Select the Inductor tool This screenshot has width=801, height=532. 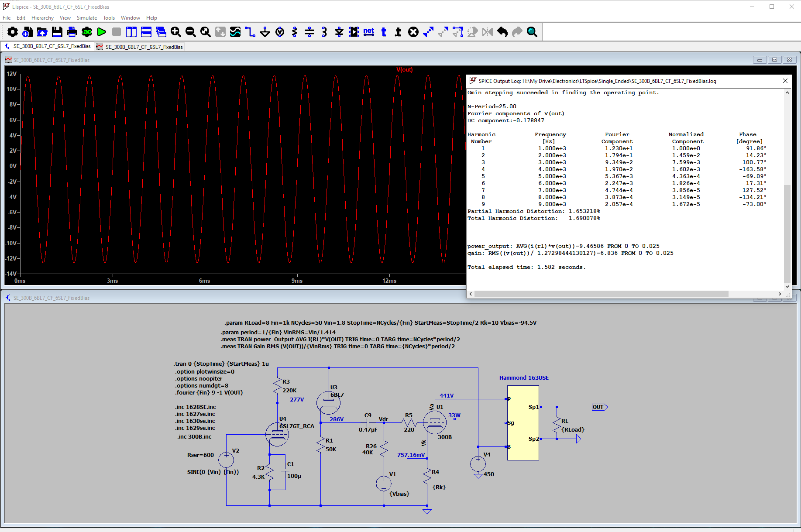click(x=324, y=32)
